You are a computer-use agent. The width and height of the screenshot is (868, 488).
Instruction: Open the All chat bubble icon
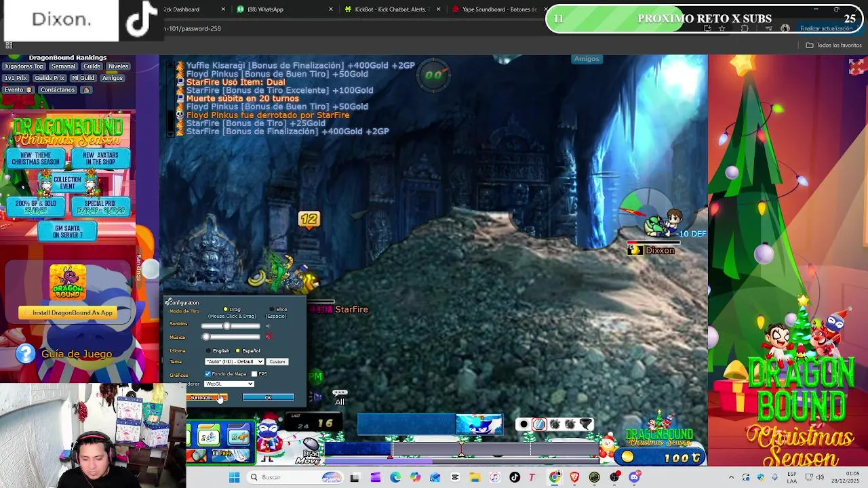coord(340,396)
